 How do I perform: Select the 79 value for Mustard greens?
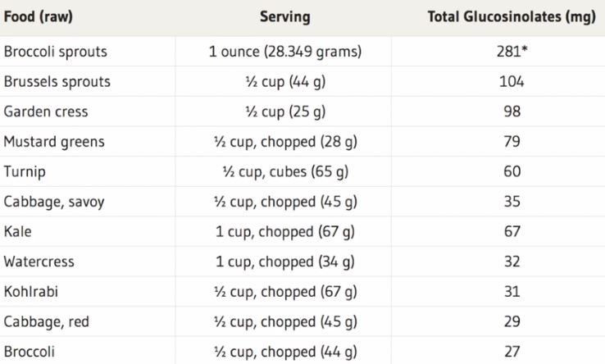coord(511,142)
